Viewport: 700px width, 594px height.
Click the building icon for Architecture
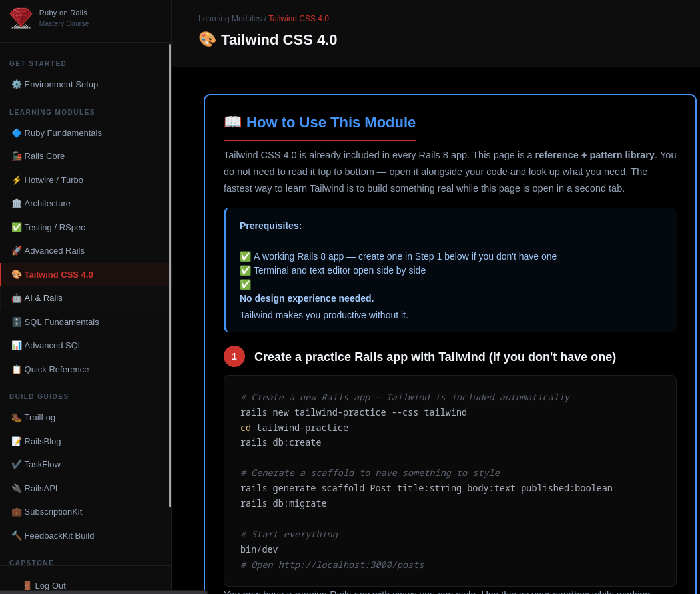(17, 204)
